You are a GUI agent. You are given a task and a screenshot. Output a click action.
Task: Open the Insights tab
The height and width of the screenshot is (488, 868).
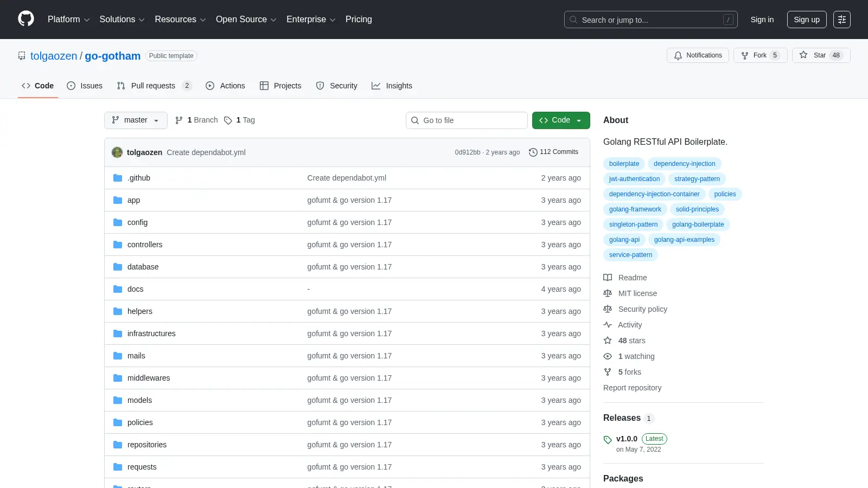click(x=392, y=86)
